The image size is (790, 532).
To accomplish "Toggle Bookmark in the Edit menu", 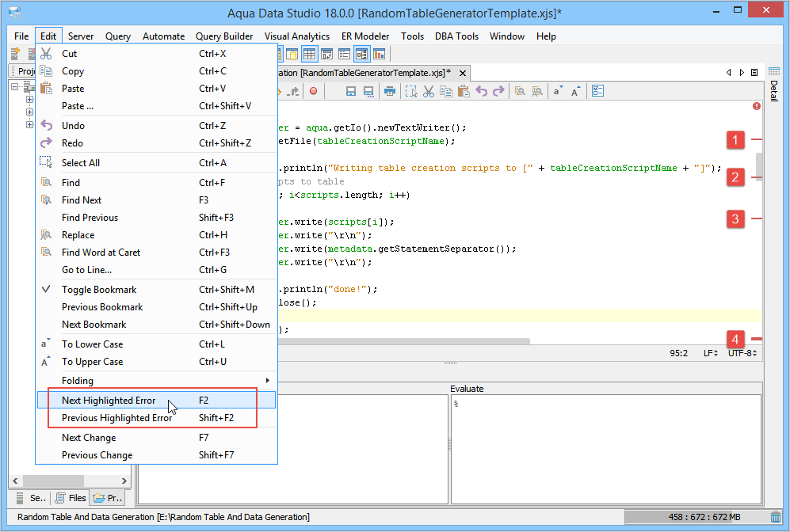I will click(99, 290).
